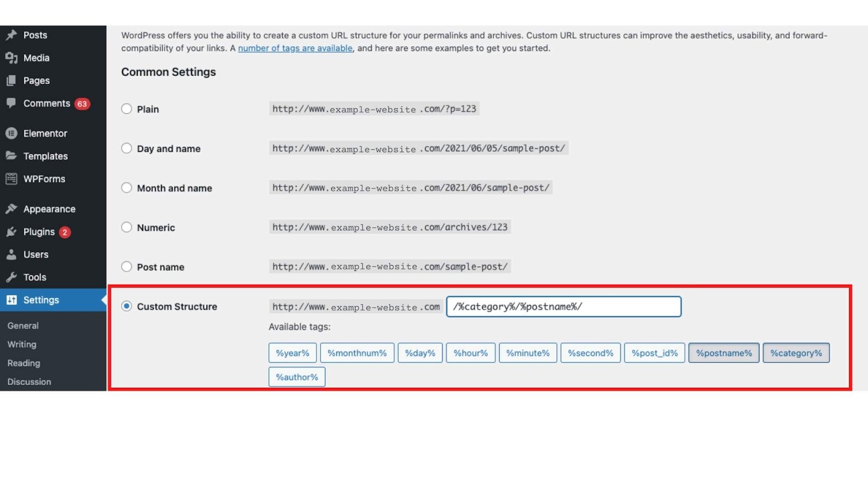Insert the %hour% tag
This screenshot has height=488, width=868.
coord(470,353)
